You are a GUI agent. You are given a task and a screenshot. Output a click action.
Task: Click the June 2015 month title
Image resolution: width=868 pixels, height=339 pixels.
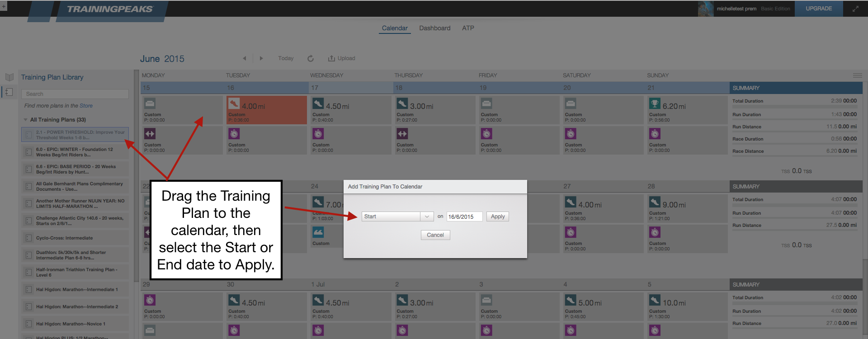tap(162, 59)
